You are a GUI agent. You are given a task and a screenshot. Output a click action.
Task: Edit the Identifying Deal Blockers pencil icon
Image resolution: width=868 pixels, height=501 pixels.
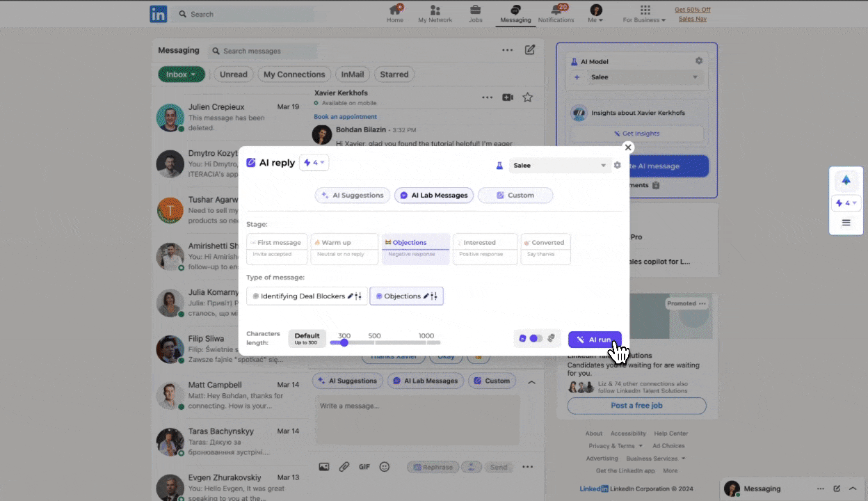[351, 296]
